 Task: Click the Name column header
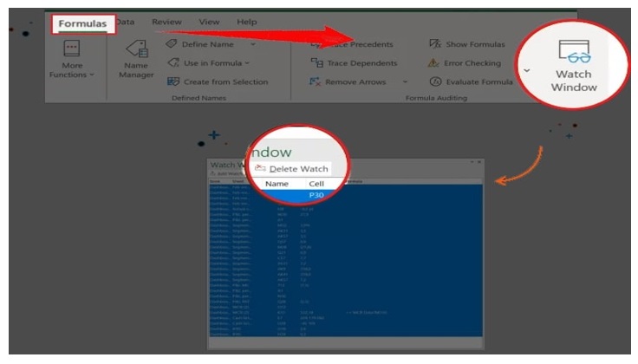pyautogui.click(x=277, y=184)
